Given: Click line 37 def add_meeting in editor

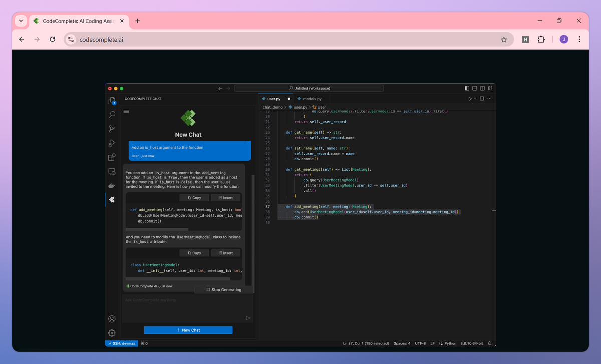Looking at the screenshot, I should [x=329, y=206].
